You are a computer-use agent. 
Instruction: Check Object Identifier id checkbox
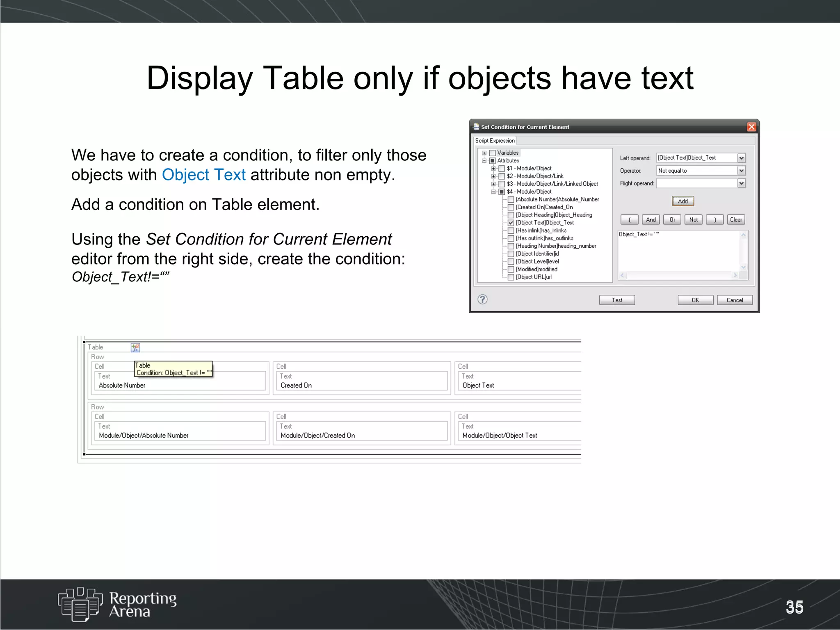coord(511,254)
